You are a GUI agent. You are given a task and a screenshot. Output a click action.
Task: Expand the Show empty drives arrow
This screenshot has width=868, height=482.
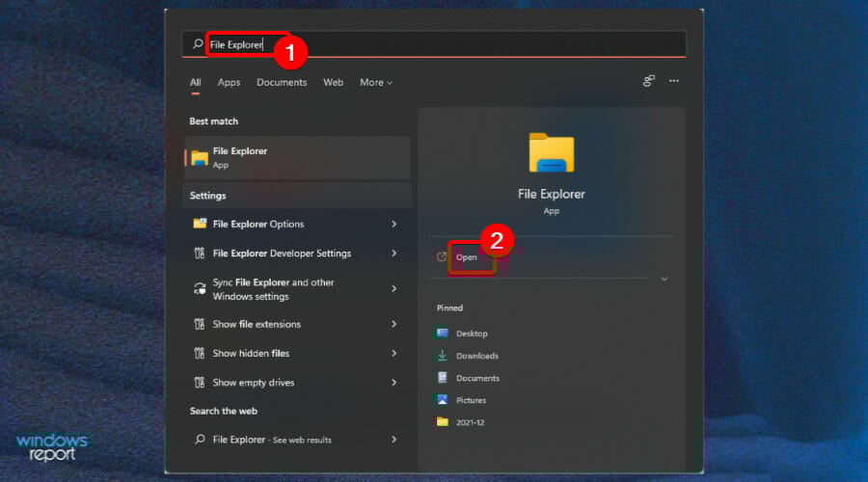(x=394, y=383)
